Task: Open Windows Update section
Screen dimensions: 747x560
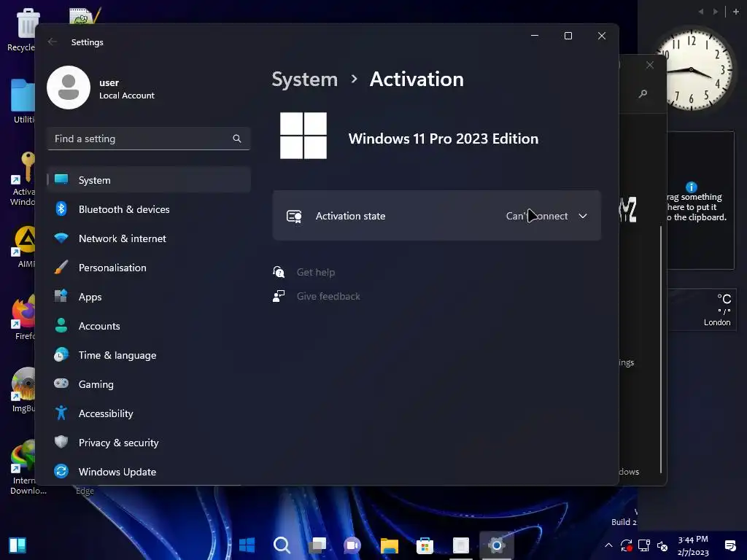Action: tap(149, 472)
